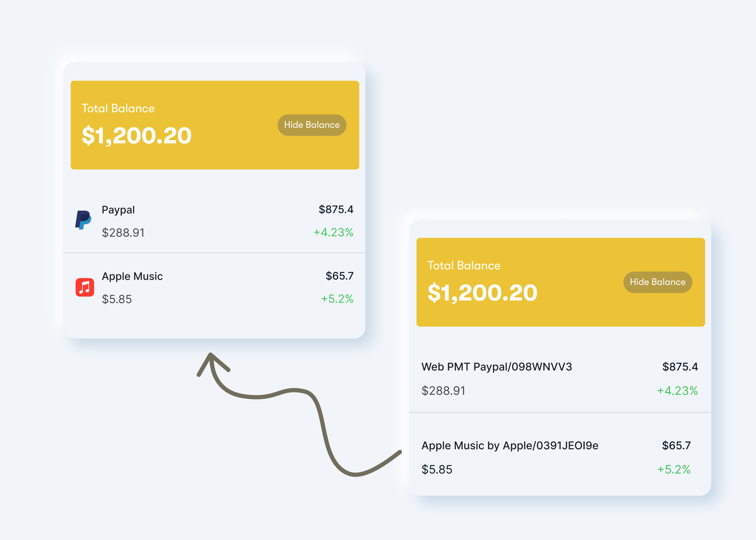Image resolution: width=756 pixels, height=540 pixels.
Task: Toggle Hide Balance in the card with logos
Action: tap(312, 125)
